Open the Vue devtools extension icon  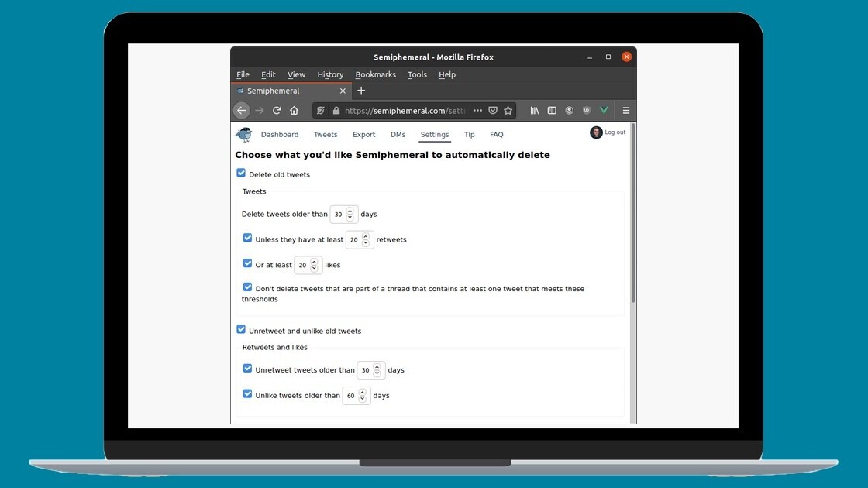click(604, 111)
